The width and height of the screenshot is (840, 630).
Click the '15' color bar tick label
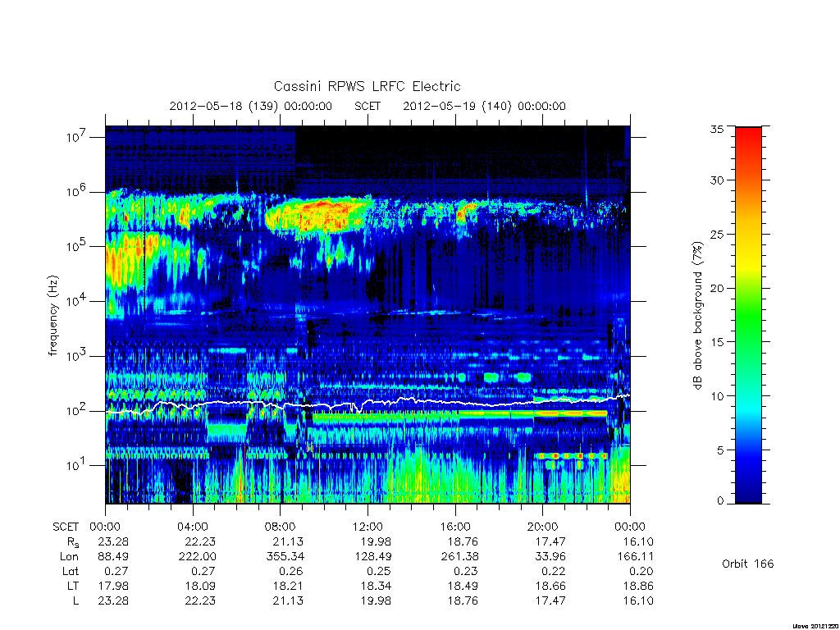[x=717, y=341]
